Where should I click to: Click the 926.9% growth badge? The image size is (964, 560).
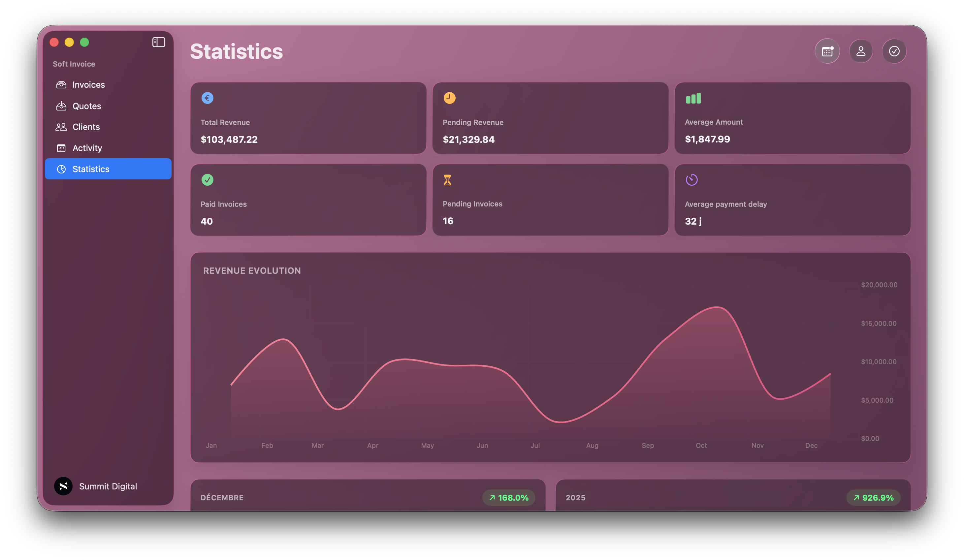click(x=873, y=498)
